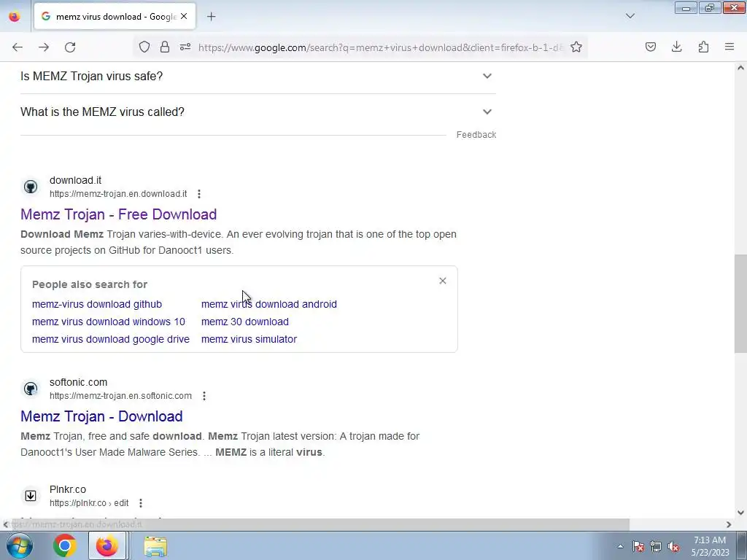Search for memz virus download windows 10
747x560 pixels.
click(x=109, y=322)
